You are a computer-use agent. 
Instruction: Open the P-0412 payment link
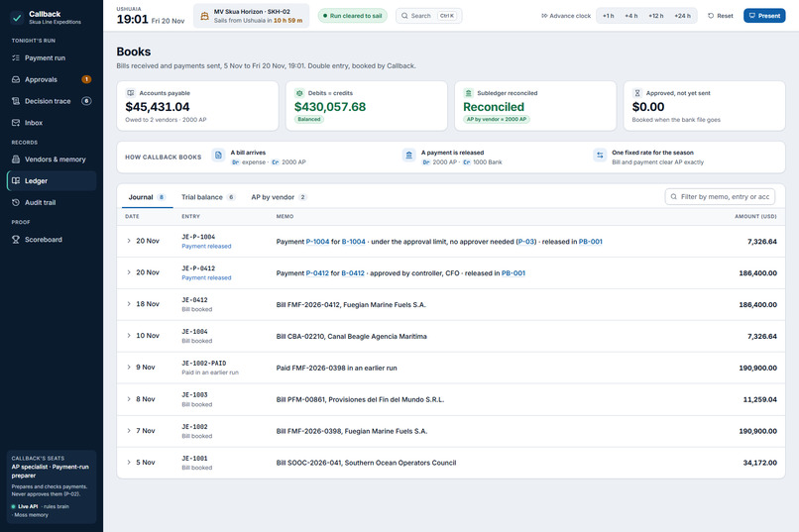317,273
